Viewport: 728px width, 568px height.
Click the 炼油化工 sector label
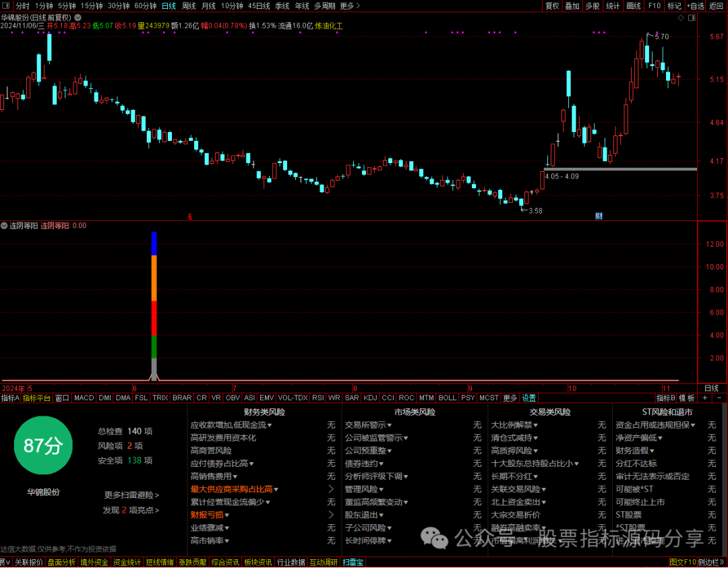[329, 26]
